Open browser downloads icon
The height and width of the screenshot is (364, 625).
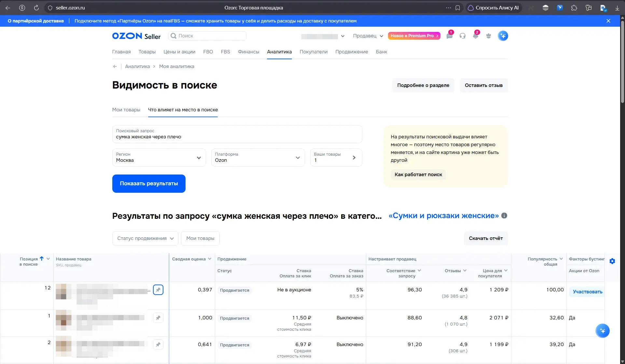point(617,8)
